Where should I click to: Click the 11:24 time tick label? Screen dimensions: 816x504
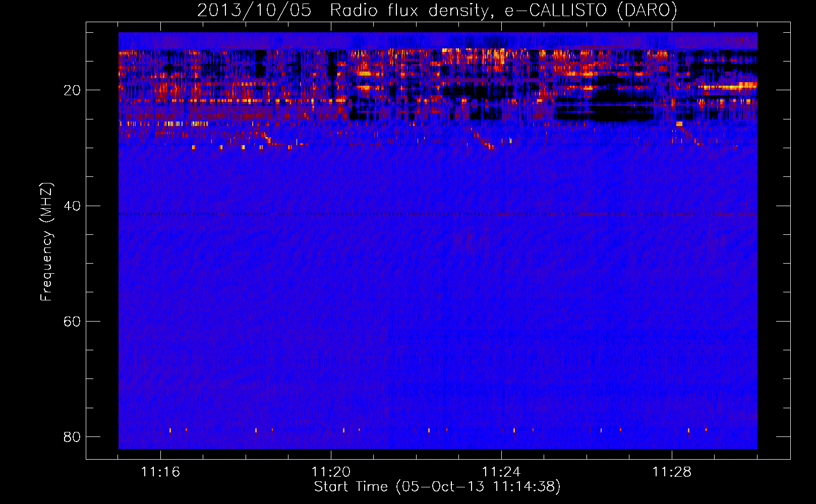501,472
